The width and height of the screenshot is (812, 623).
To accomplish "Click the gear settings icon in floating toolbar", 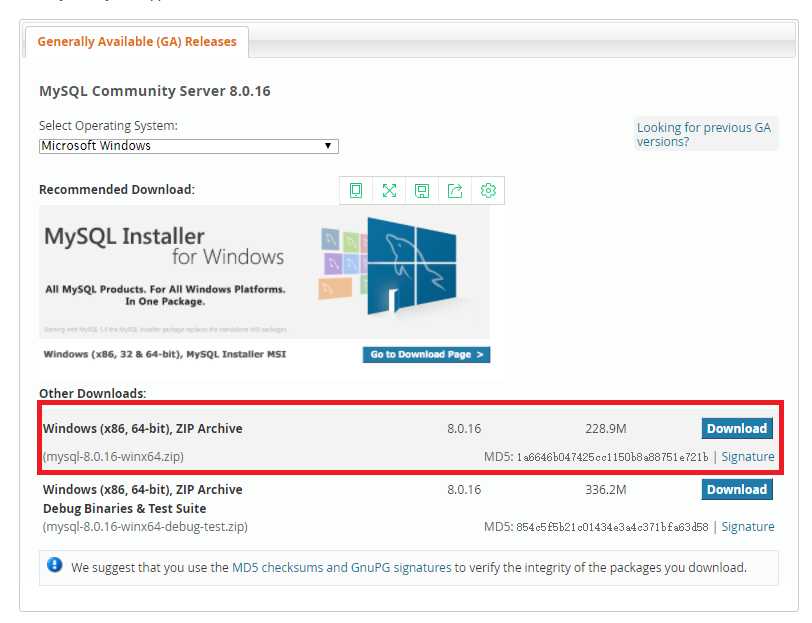I will click(x=488, y=191).
